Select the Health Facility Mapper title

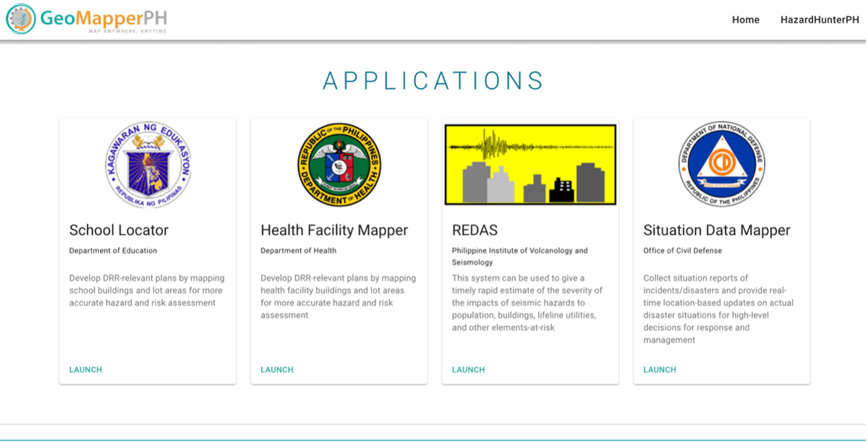pos(334,231)
